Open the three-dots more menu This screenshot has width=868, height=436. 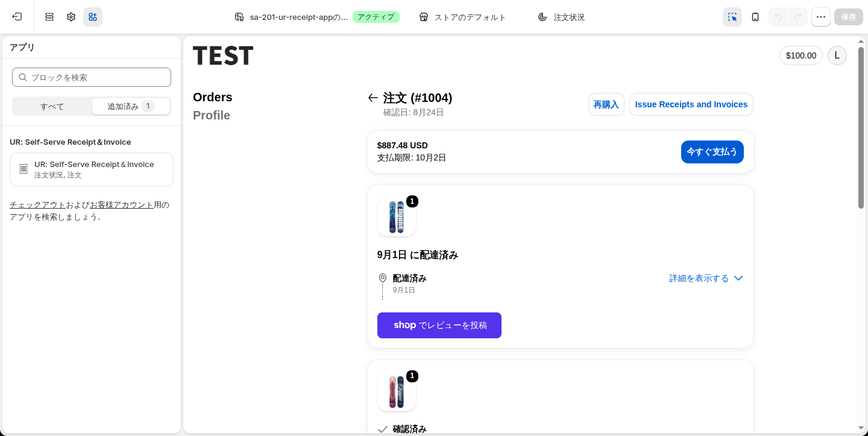[x=821, y=17]
